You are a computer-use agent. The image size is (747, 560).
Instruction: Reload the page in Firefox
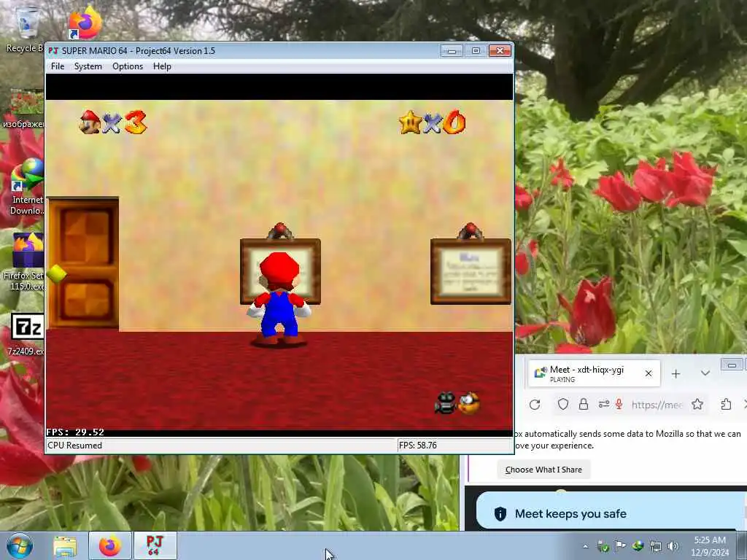535,405
